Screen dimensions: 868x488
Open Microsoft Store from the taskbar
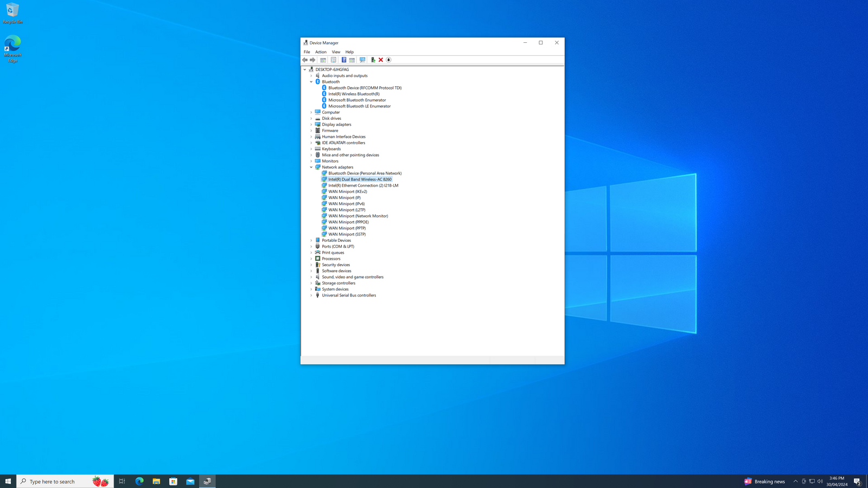174,481
